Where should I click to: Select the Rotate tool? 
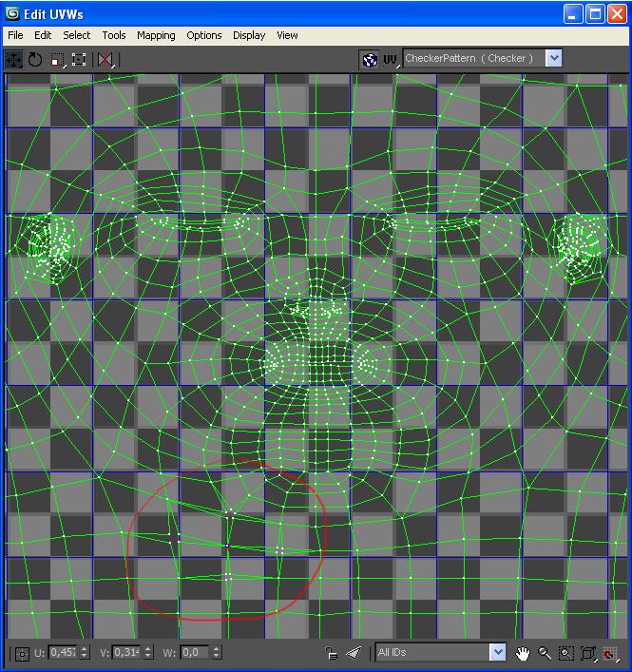[x=35, y=60]
